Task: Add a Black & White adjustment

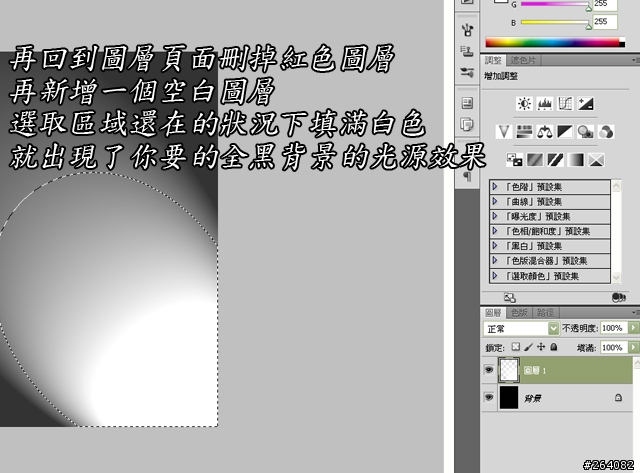Action: pyautogui.click(x=565, y=131)
